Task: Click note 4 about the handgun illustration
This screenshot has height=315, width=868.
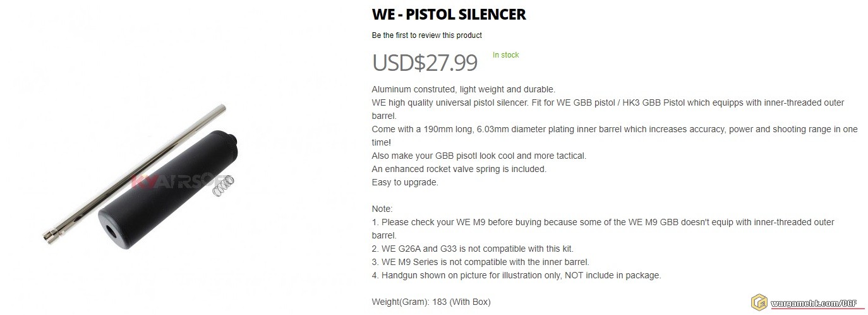Action: (516, 275)
